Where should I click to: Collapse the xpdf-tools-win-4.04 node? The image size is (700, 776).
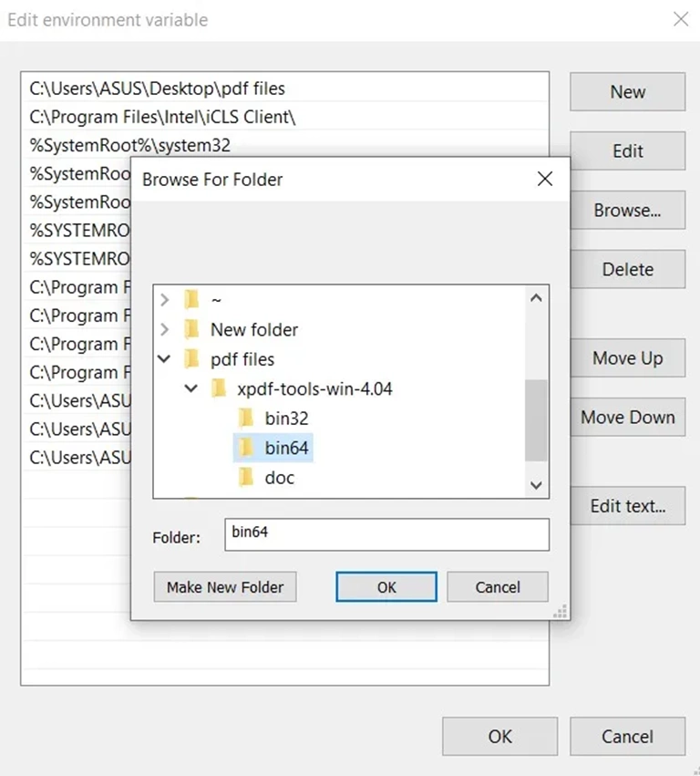point(191,388)
